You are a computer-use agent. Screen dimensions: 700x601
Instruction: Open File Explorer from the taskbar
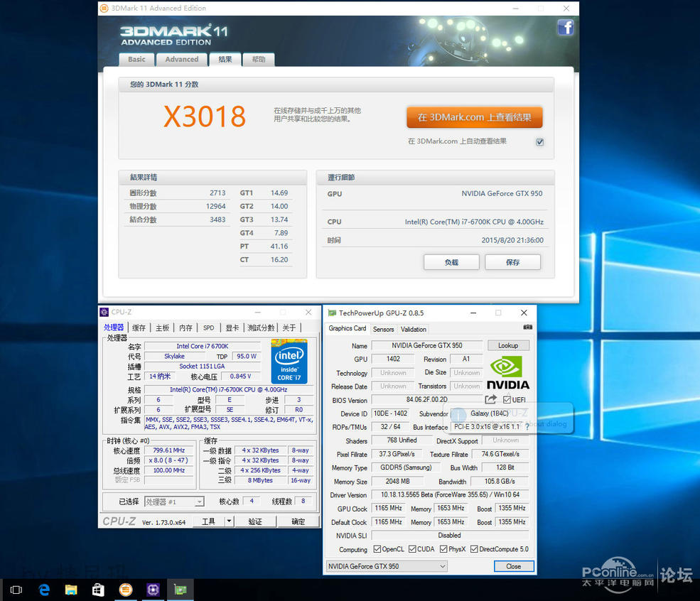tap(71, 590)
